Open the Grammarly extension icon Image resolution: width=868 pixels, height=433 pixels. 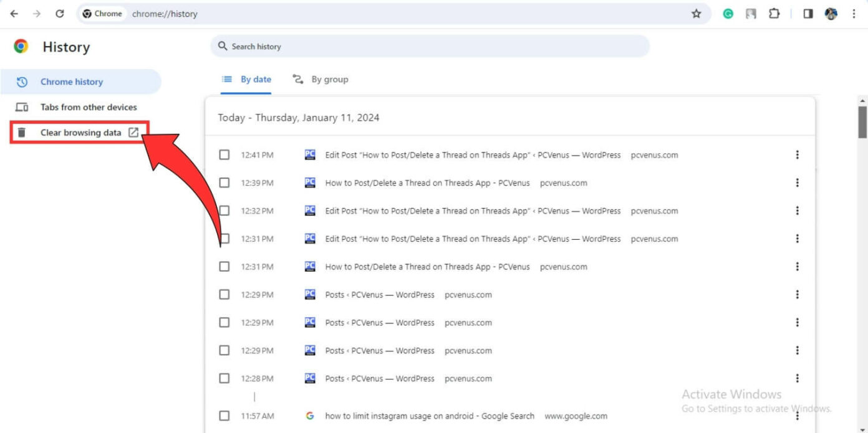tap(728, 14)
